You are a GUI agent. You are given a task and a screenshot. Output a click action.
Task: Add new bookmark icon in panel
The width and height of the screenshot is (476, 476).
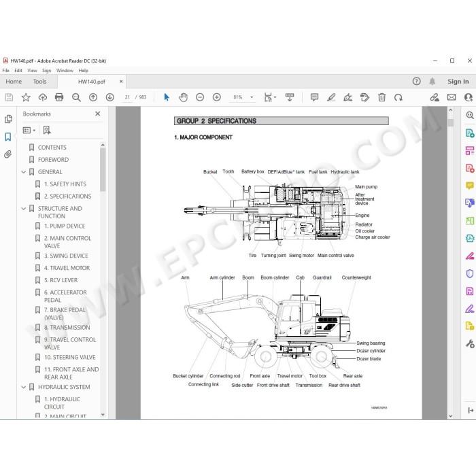47,131
